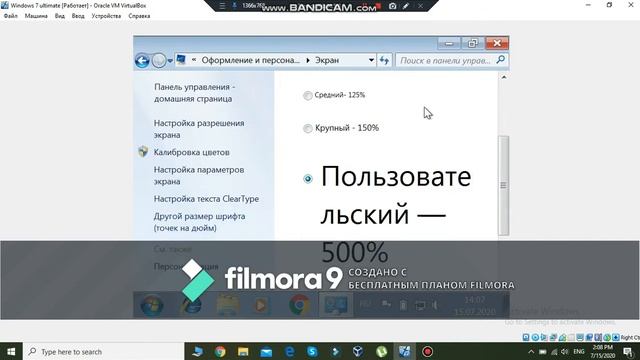Go back using the blue back arrow
The height and width of the screenshot is (360, 640).
point(142,61)
